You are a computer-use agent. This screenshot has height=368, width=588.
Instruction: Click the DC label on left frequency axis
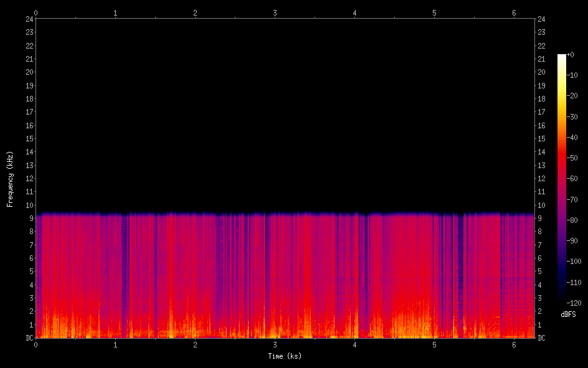tap(29, 338)
